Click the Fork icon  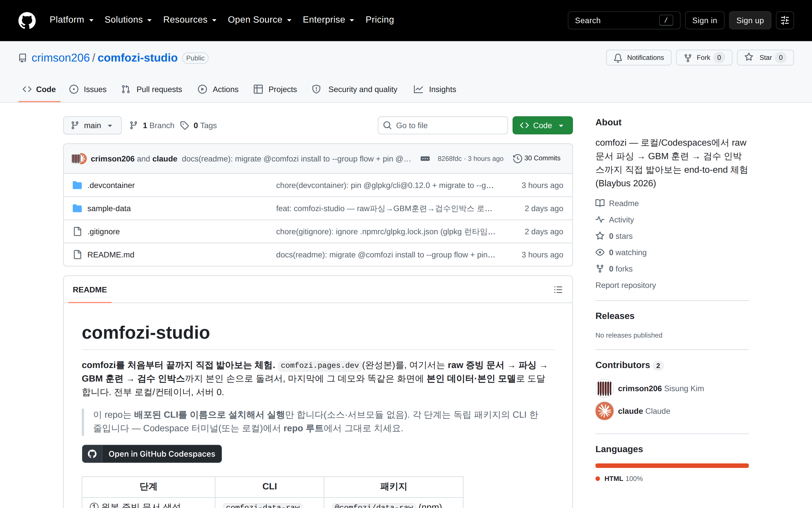[x=688, y=58]
